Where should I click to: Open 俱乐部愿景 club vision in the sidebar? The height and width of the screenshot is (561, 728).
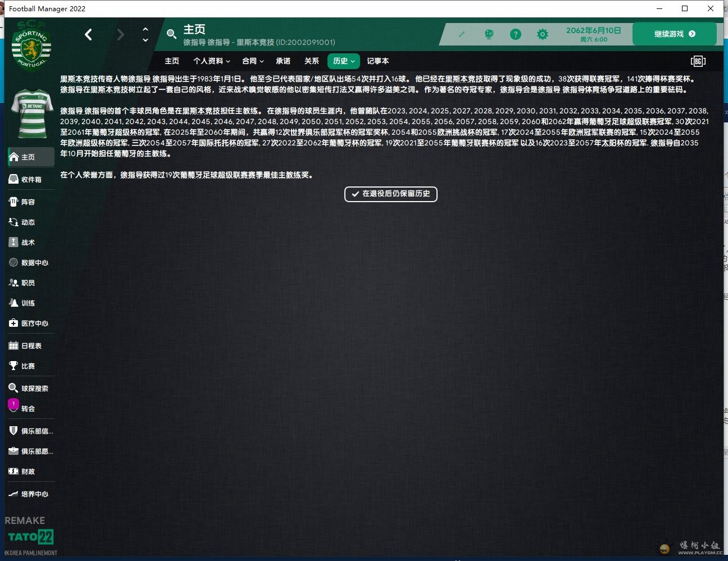coord(31,451)
